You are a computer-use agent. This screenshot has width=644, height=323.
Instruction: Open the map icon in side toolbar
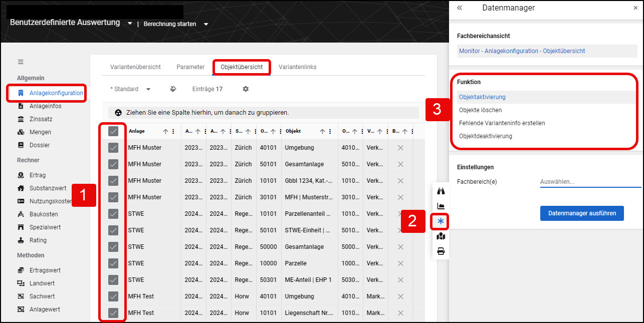(441, 236)
